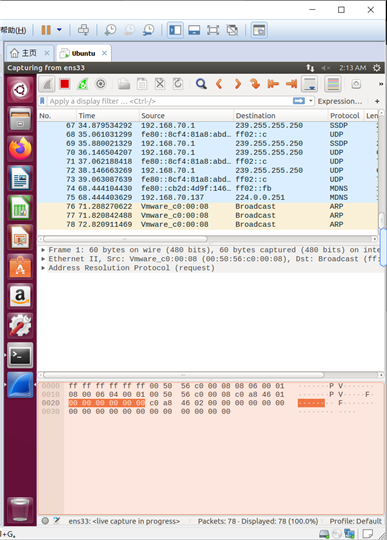Select packet 67 SSDP row

[x=208, y=125]
